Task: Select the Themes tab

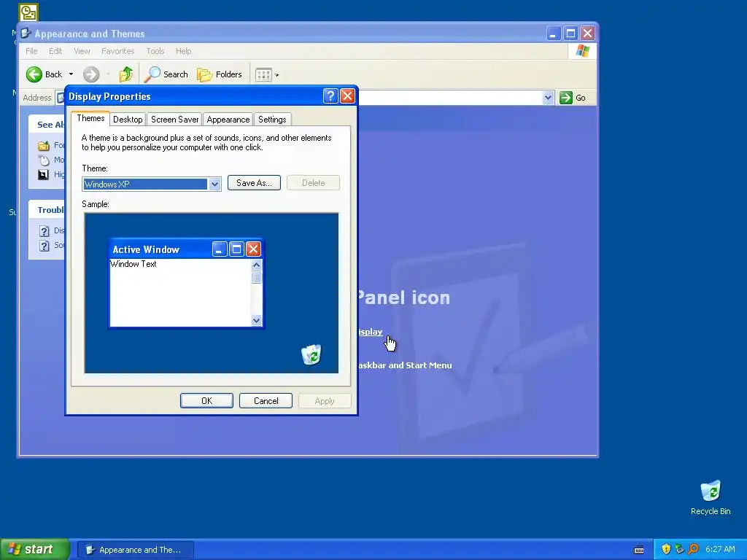Action: click(x=90, y=118)
